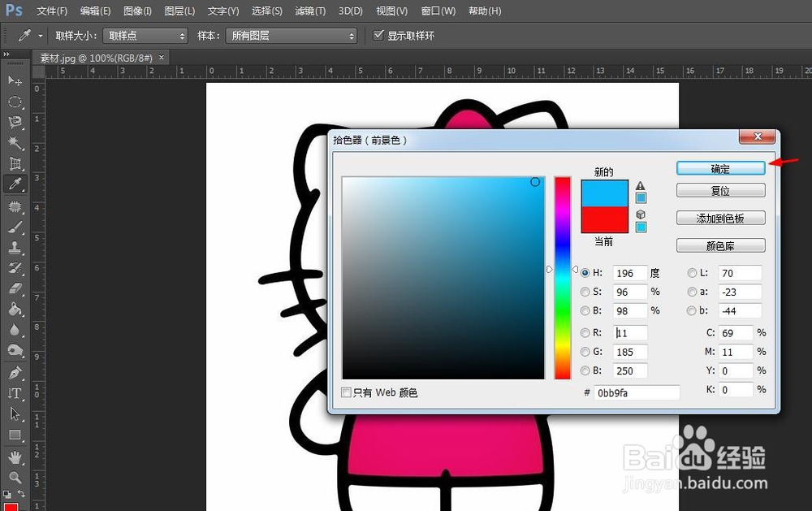The height and width of the screenshot is (511, 812).
Task: Select the Lab a radio button
Action: pos(692,292)
